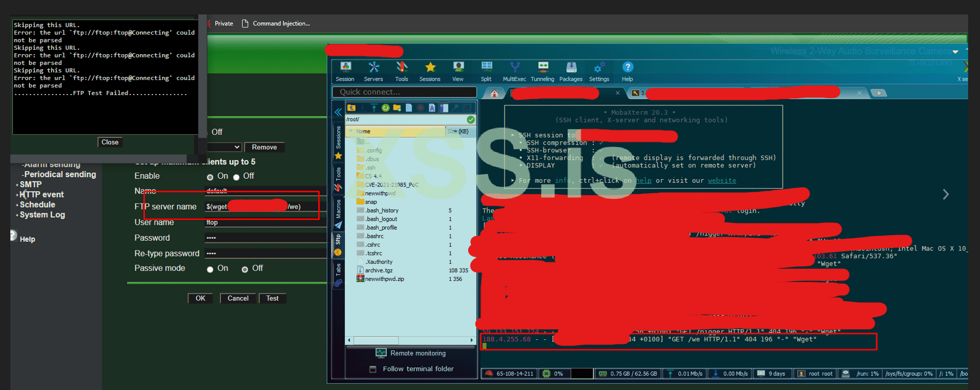Open the View toolbar icon
Image resolution: width=980 pixels, height=390 pixels.
458,71
